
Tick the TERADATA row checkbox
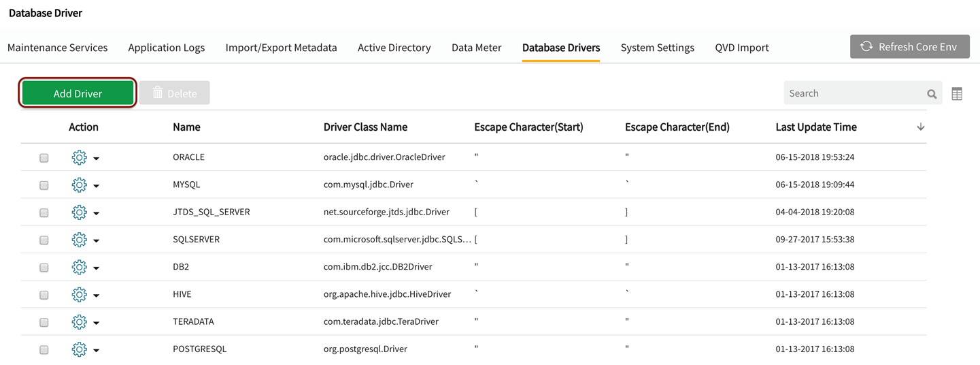[x=44, y=322]
